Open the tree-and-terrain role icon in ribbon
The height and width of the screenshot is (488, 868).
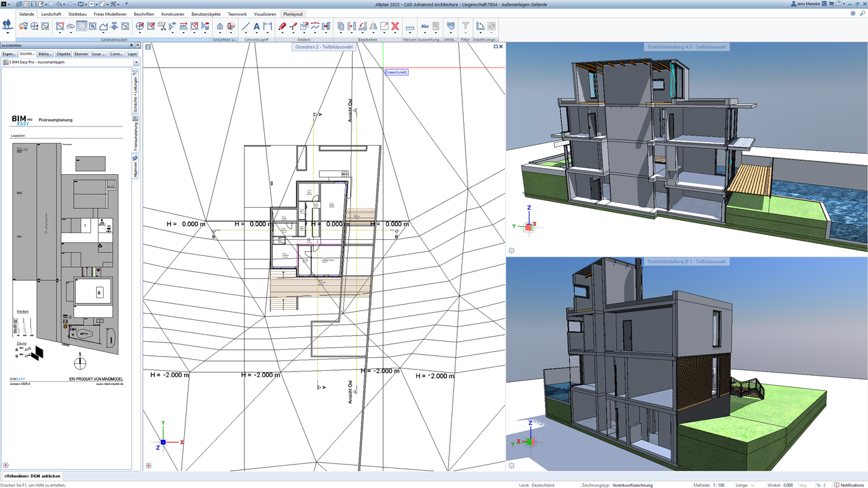pyautogui.click(x=7, y=25)
